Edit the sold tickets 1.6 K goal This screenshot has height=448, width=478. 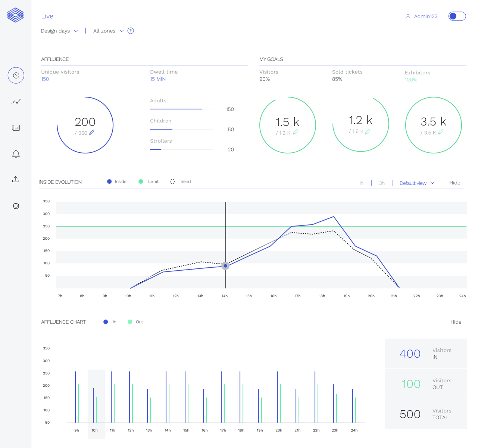(x=368, y=131)
